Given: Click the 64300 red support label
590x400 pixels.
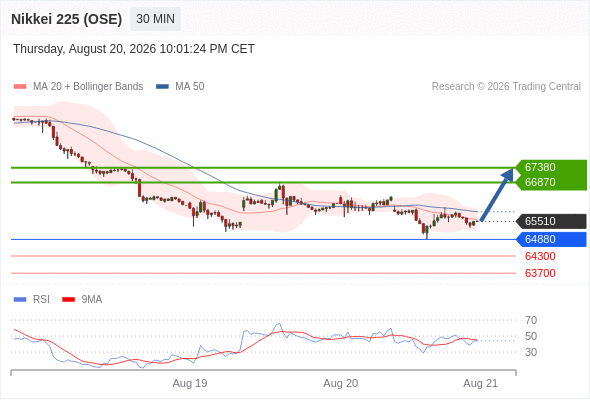Looking at the screenshot, I should (540, 256).
